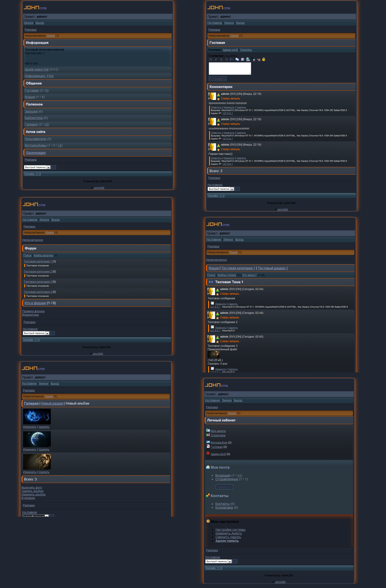Open the Быстрый переход dropdown on the forum page
The height and width of the screenshot is (588, 386).
[47, 333]
